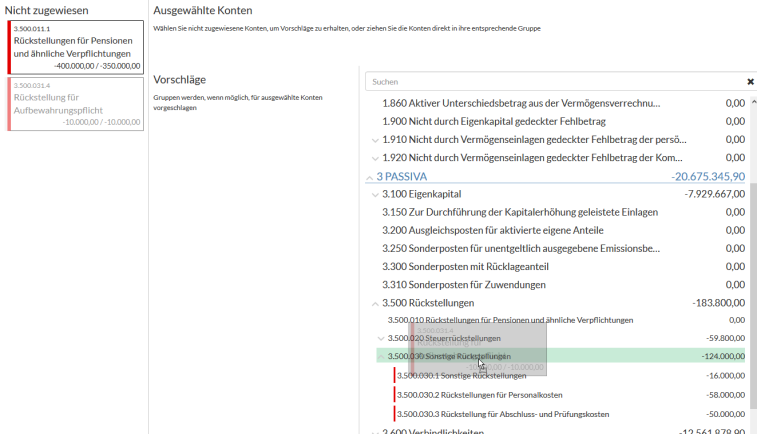Click the Steuerrückstellungen amount -59.800,00
Image resolution: width=757 pixels, height=434 pixels.
[725, 338]
